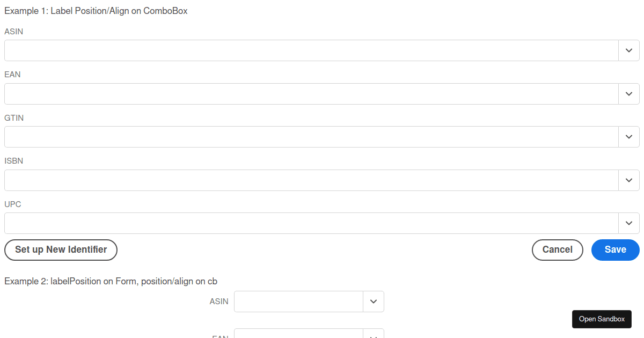Click the ASIN side label in Example 2
Image resolution: width=644 pixels, height=338 pixels.
(219, 302)
